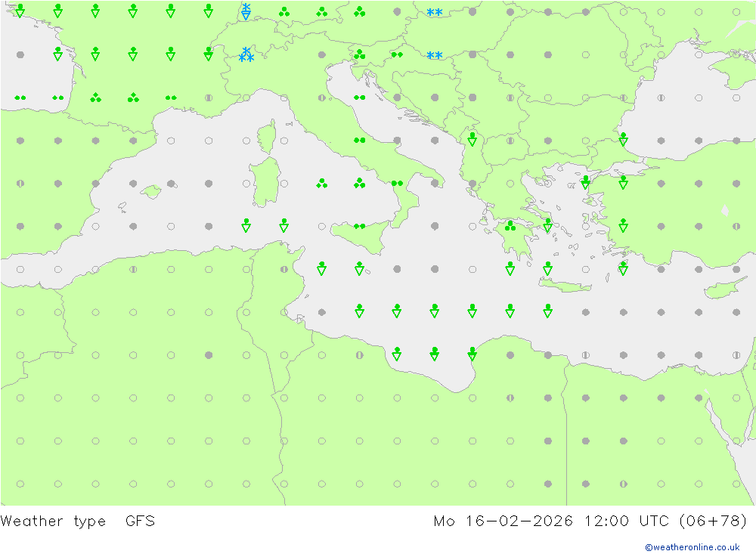The height and width of the screenshot is (554, 756).
Task: Click the blue snow-shower symbol with triangle
Action: pyautogui.click(x=246, y=11)
